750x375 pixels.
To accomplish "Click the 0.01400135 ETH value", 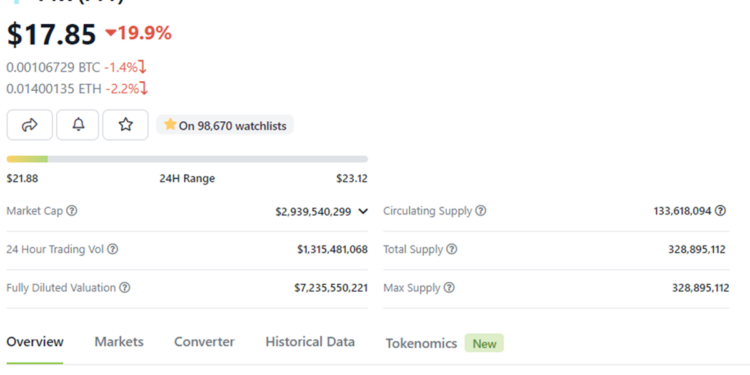I will [x=54, y=88].
